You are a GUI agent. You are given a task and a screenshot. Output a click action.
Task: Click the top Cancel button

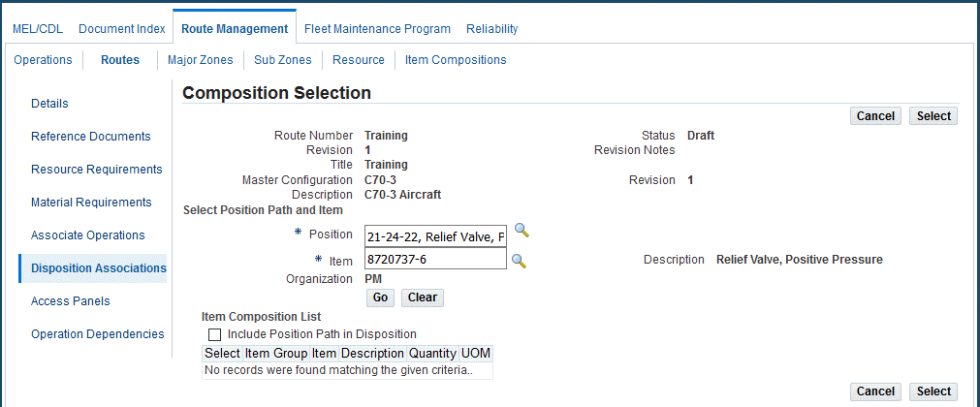pos(875,116)
